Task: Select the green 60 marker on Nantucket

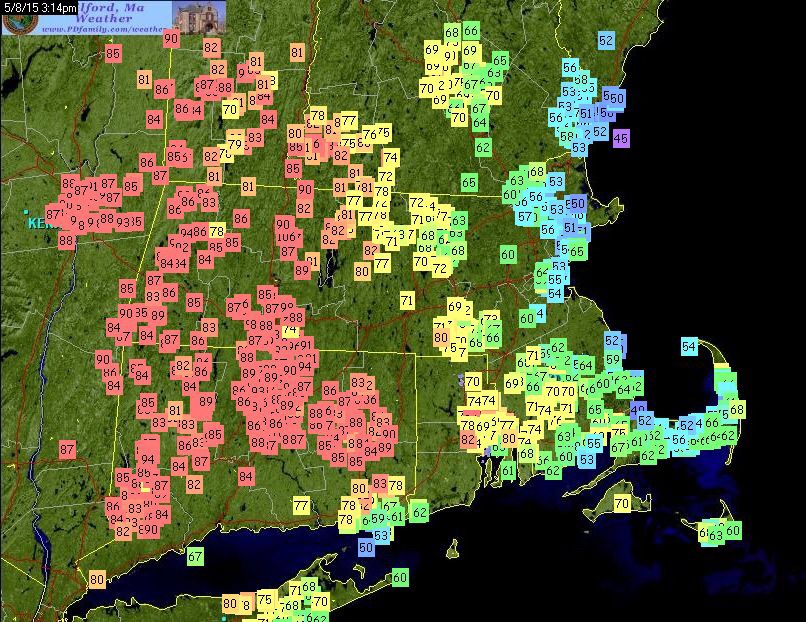Action: (733, 531)
